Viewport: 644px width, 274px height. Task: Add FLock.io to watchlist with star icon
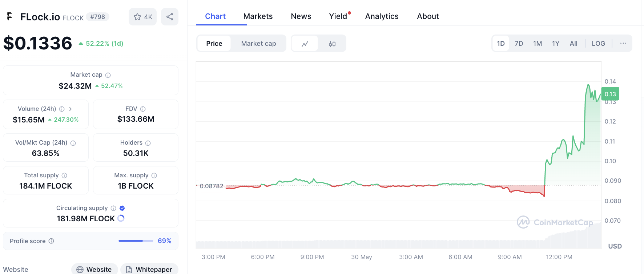pyautogui.click(x=142, y=17)
